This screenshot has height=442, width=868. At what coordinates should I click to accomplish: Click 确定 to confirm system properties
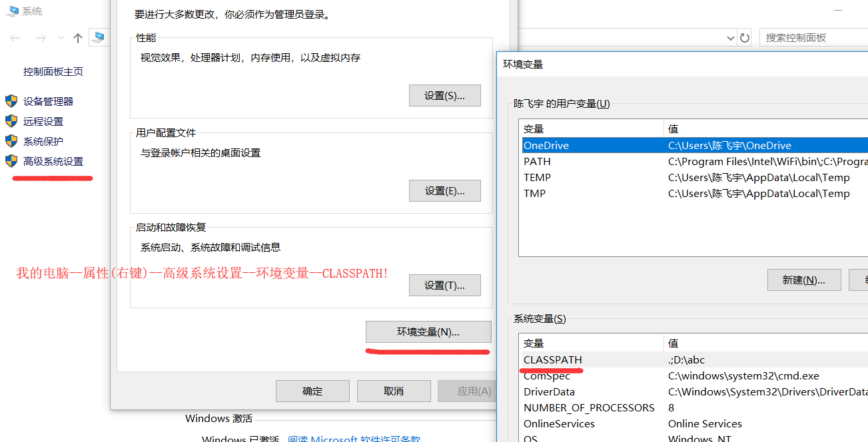tap(312, 391)
